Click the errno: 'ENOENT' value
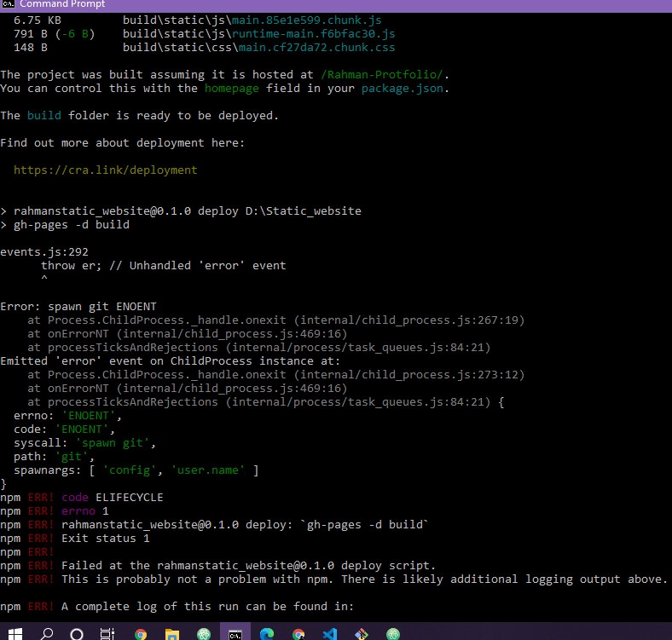This screenshot has width=672, height=640. point(89,416)
